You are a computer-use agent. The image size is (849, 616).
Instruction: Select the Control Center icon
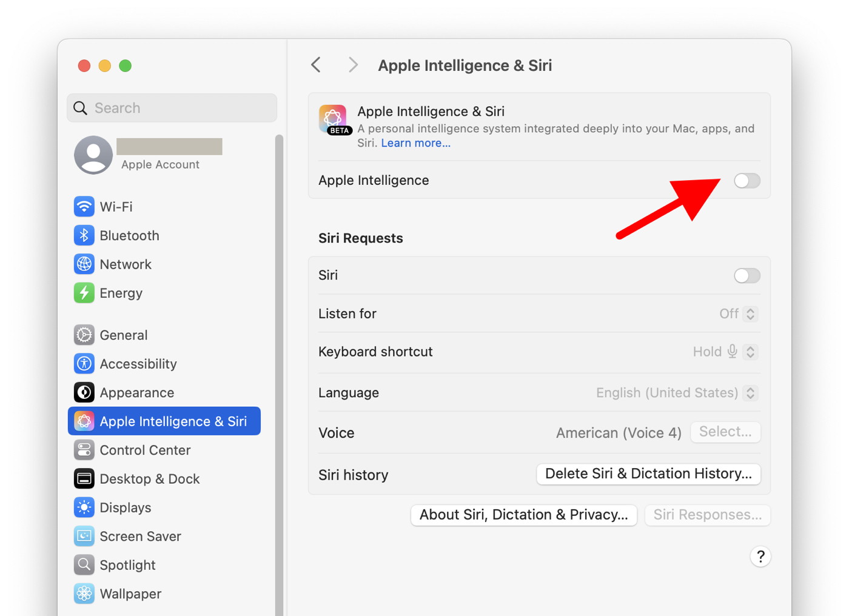point(84,450)
